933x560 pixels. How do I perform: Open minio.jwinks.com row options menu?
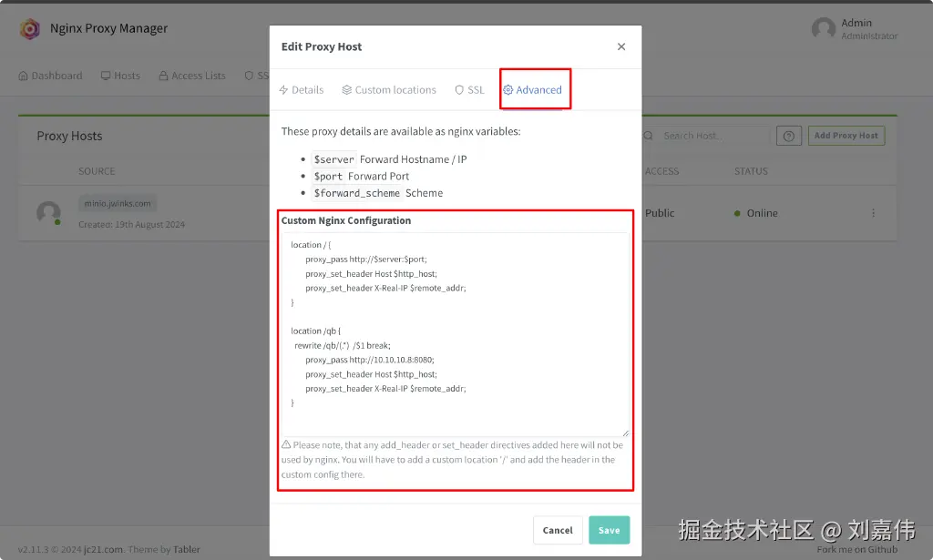tap(873, 213)
